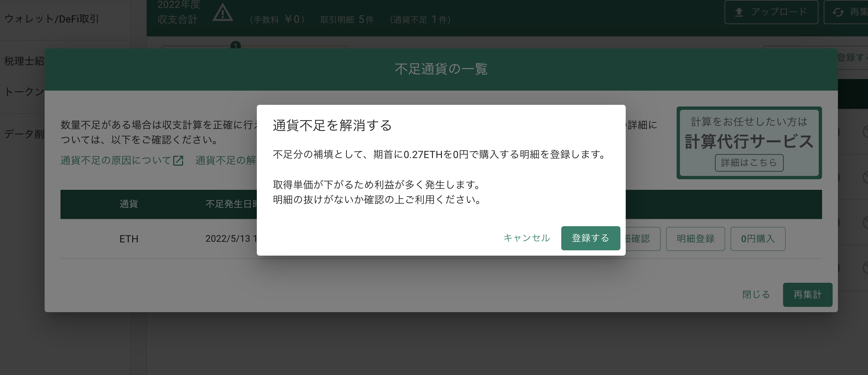The height and width of the screenshot is (375, 868).
Task: Click the 登録する confirm button
Action: click(590, 238)
